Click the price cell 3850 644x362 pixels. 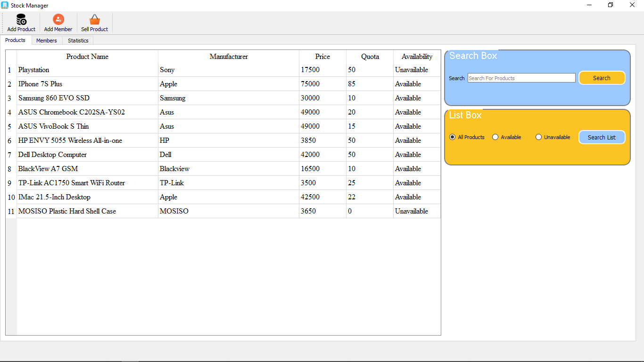[x=323, y=140]
